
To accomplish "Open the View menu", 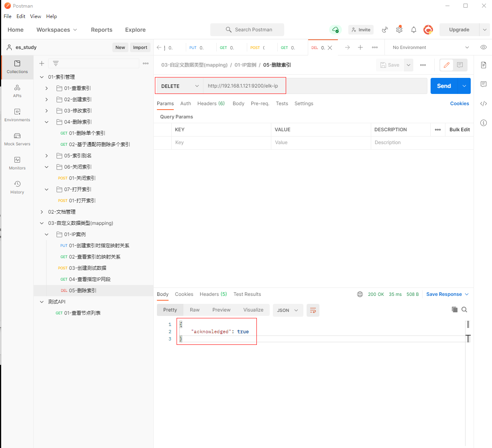I will (x=35, y=16).
